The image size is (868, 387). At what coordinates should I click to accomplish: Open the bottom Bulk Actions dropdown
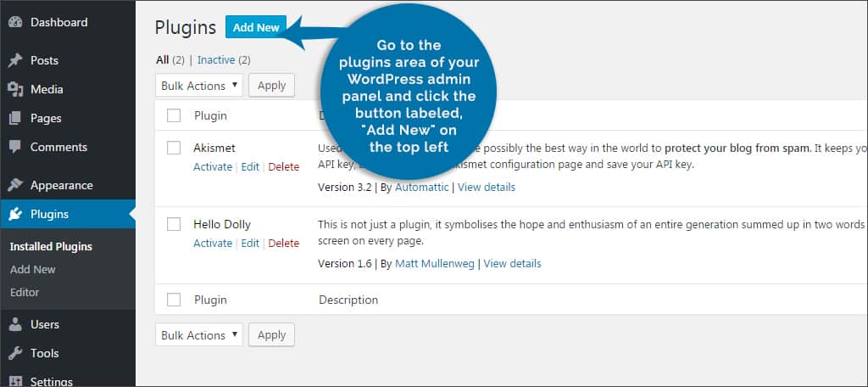coord(199,335)
